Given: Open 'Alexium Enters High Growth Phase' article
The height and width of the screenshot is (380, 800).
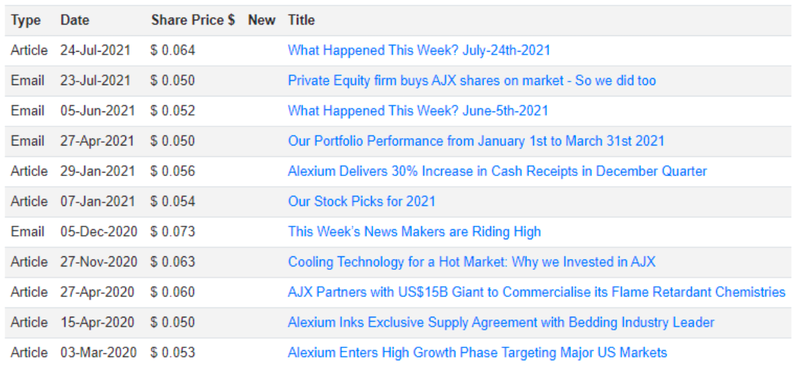Looking at the screenshot, I should coord(478,353).
